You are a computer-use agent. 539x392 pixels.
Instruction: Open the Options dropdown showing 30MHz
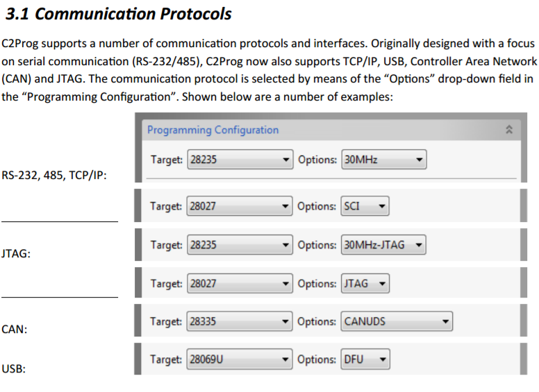383,160
